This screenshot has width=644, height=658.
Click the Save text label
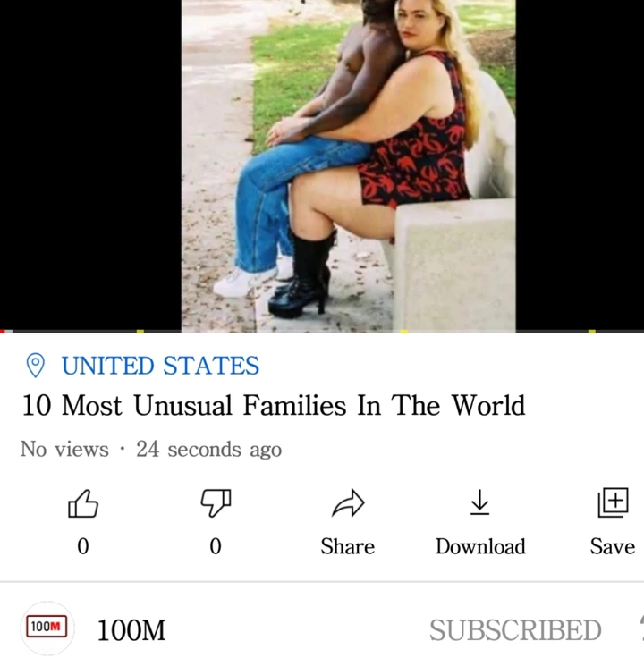point(613,546)
